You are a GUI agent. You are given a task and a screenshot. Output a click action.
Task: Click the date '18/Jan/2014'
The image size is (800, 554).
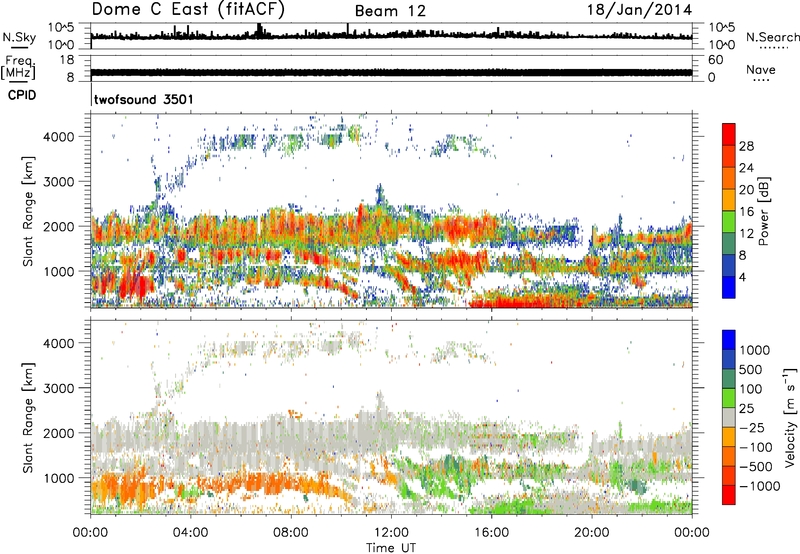coord(639,10)
